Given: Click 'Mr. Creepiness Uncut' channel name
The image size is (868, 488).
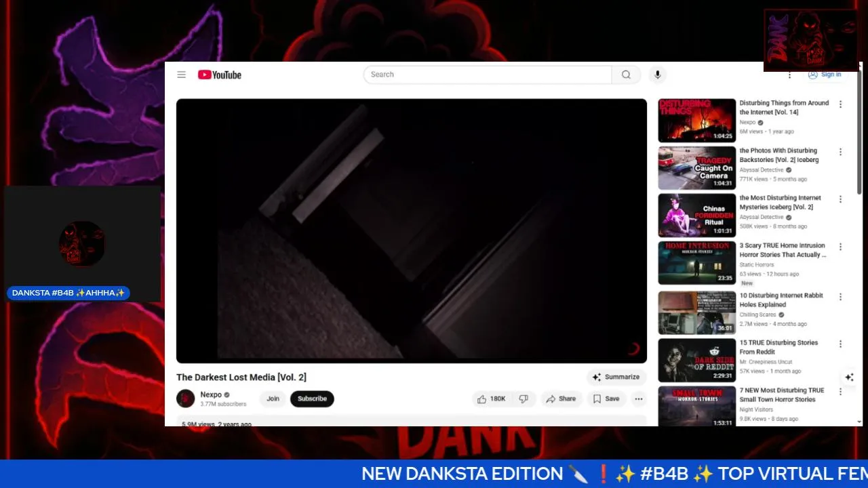Looking at the screenshot, I should point(766,362).
